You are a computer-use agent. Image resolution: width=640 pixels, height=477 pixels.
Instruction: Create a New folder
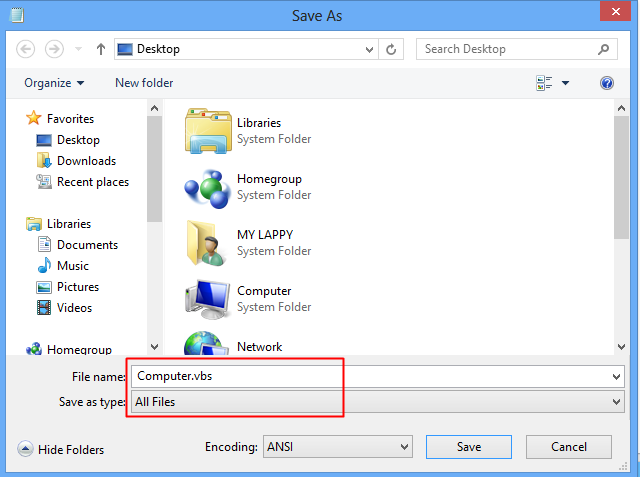pos(144,83)
